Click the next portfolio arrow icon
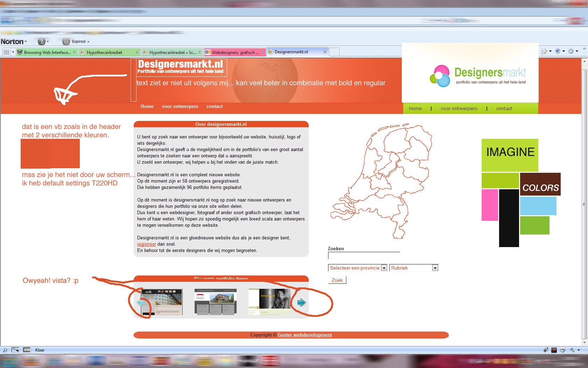 pos(301,302)
